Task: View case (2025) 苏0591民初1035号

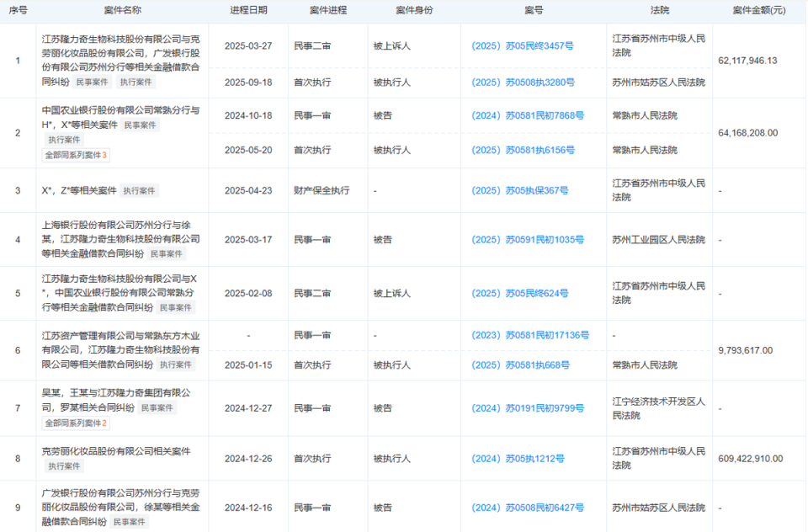Action: click(529, 240)
